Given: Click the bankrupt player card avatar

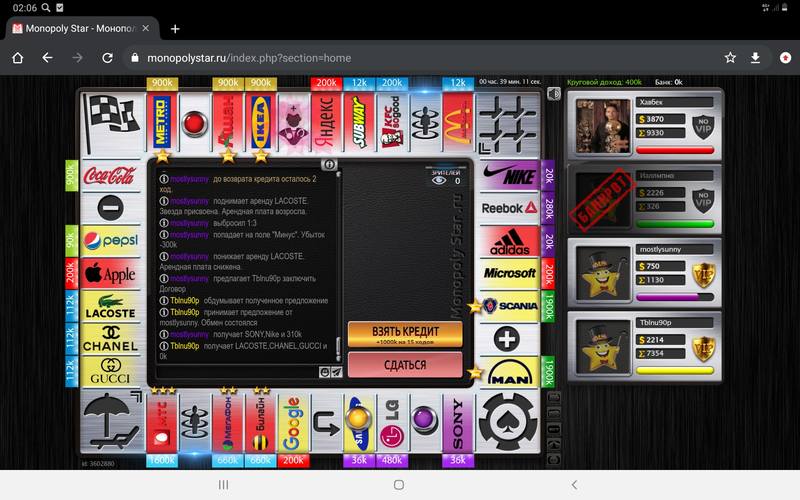Looking at the screenshot, I should [x=603, y=199].
